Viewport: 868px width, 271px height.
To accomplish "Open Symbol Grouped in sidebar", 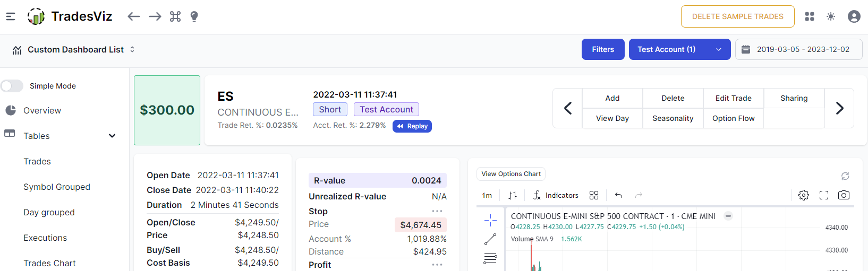I will [57, 187].
